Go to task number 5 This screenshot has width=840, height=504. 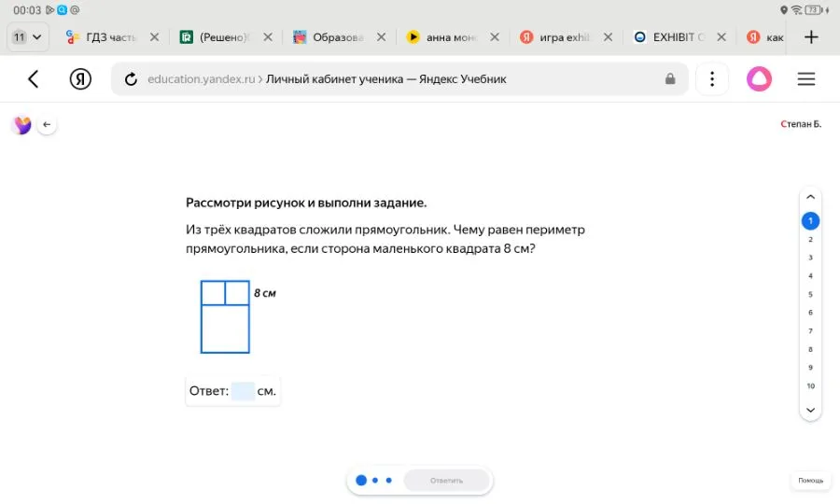point(810,294)
